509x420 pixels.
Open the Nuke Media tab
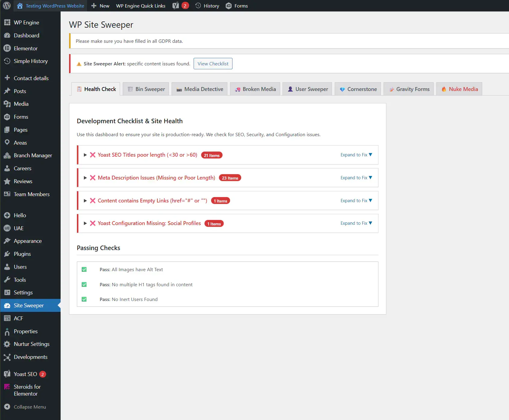(459, 89)
